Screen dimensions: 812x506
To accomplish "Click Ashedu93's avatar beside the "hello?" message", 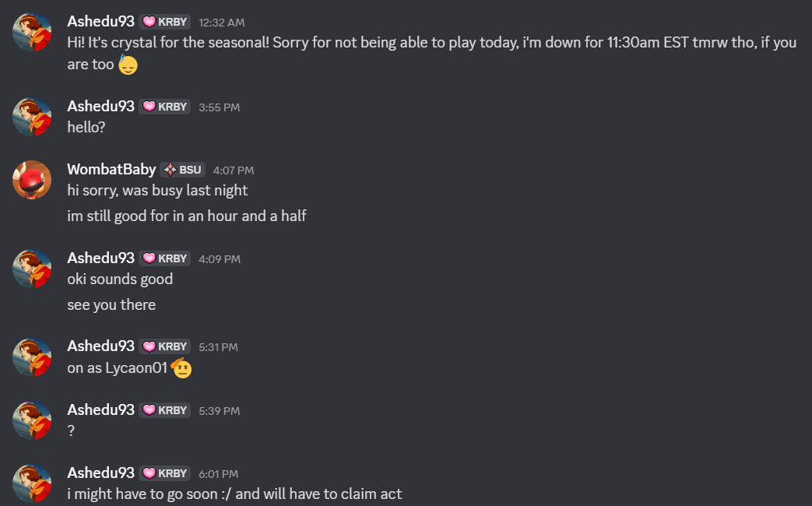I will pyautogui.click(x=32, y=117).
